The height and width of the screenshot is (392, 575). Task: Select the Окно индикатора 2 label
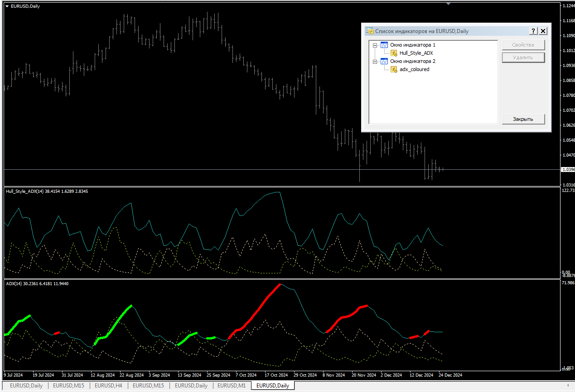(412, 61)
